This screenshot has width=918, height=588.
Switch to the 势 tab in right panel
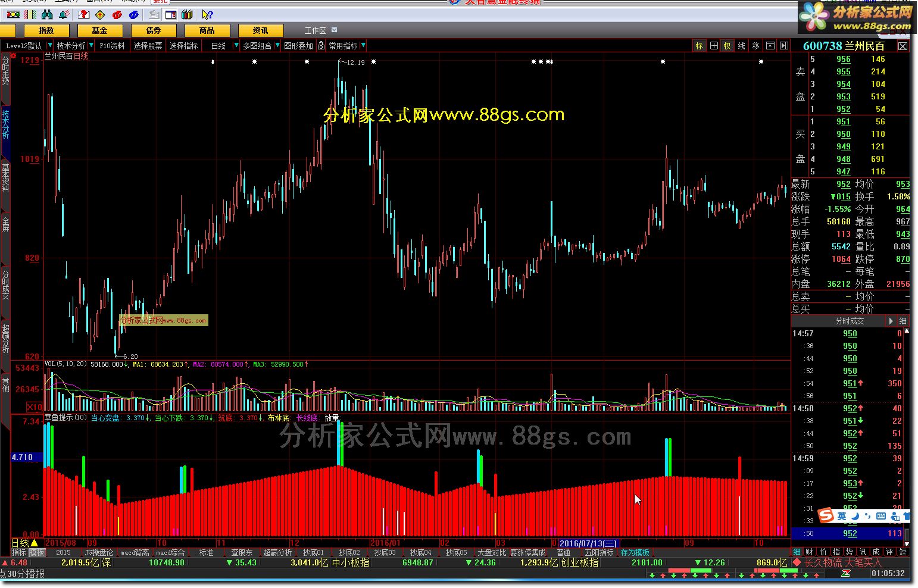click(x=850, y=552)
